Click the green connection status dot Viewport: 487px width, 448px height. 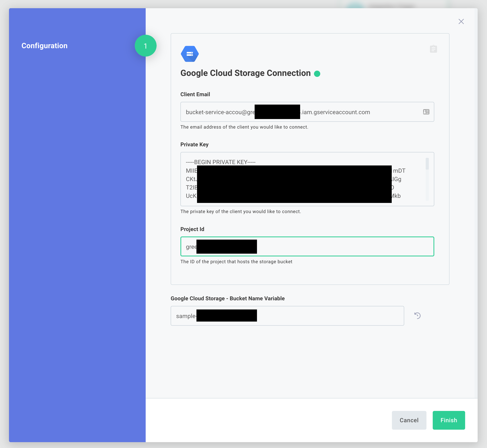317,74
